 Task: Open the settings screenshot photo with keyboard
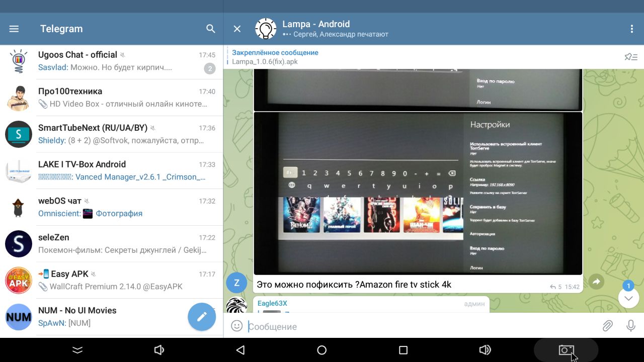[418, 193]
